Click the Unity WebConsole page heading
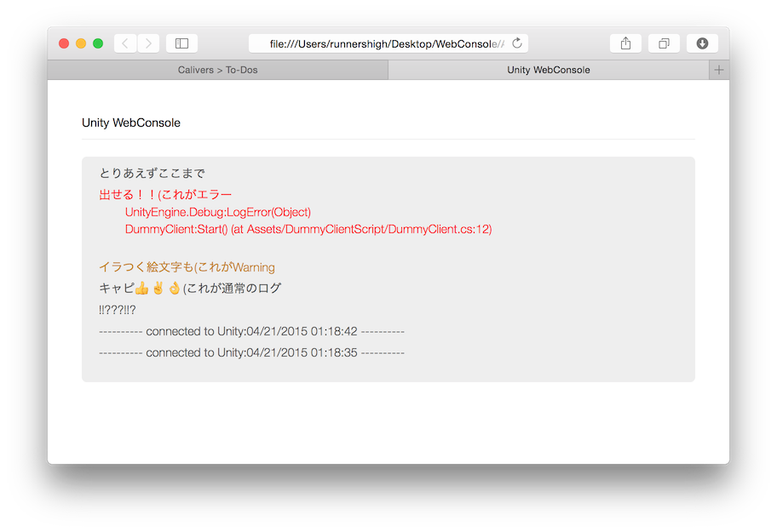The width and height of the screenshot is (777, 532). click(131, 123)
